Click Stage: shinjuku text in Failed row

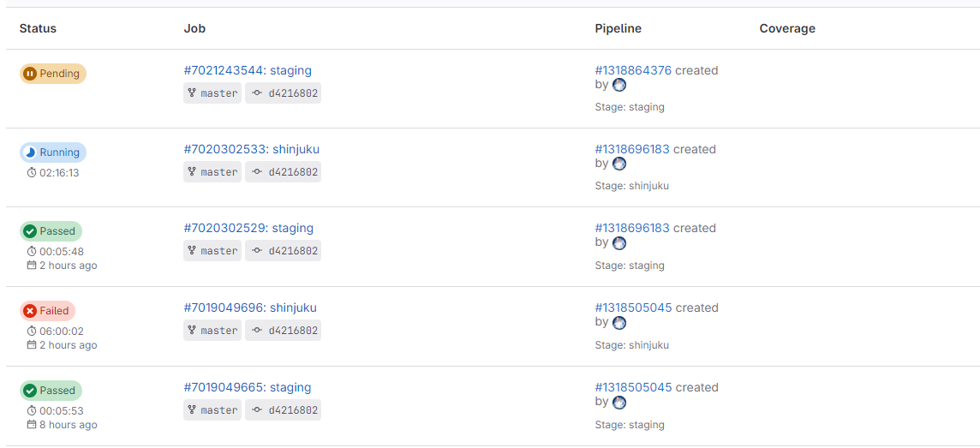point(632,344)
